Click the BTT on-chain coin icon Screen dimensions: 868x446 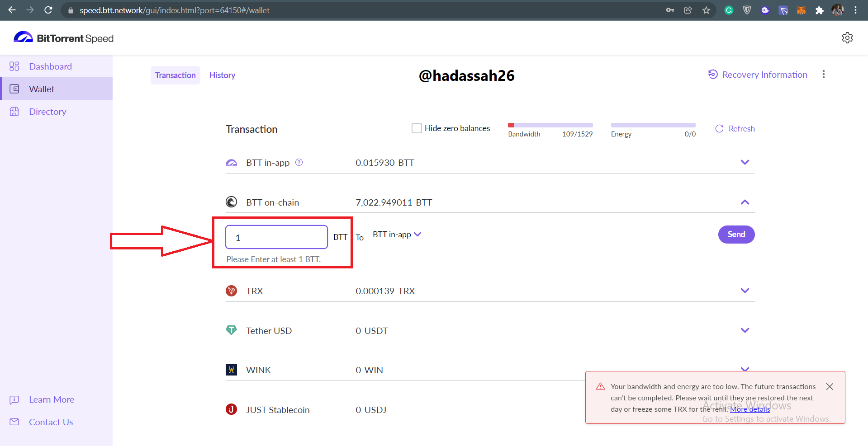tap(231, 202)
